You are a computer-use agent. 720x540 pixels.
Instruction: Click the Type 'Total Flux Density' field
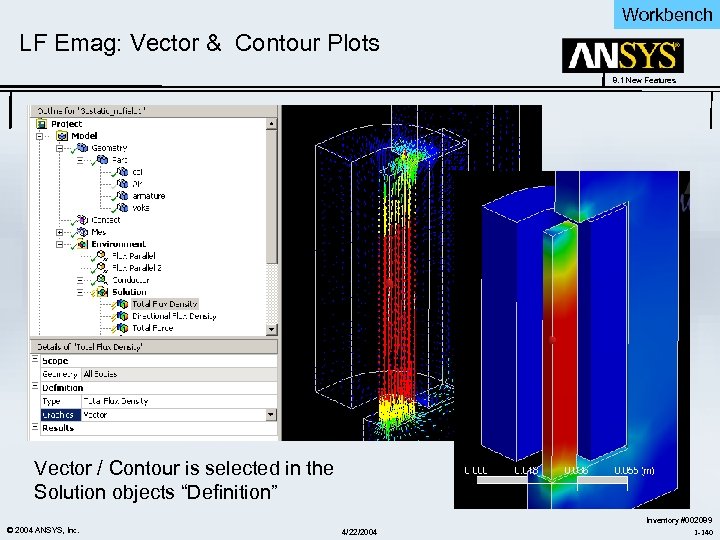pos(179,401)
